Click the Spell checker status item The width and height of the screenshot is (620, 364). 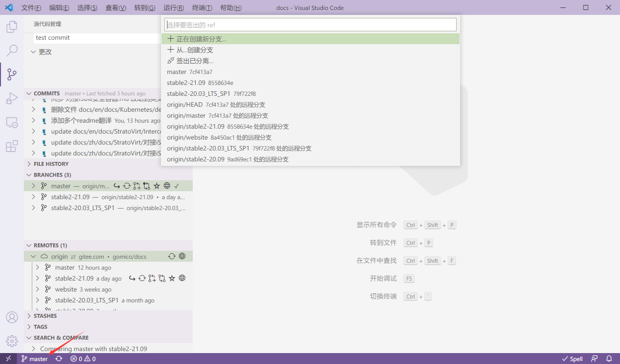pyautogui.click(x=572, y=359)
